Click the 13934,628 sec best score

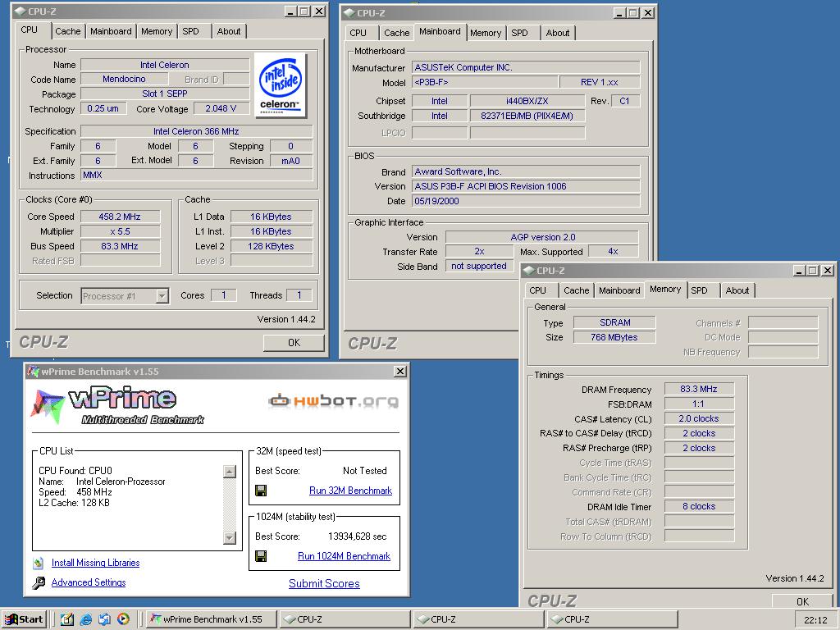tap(357, 536)
